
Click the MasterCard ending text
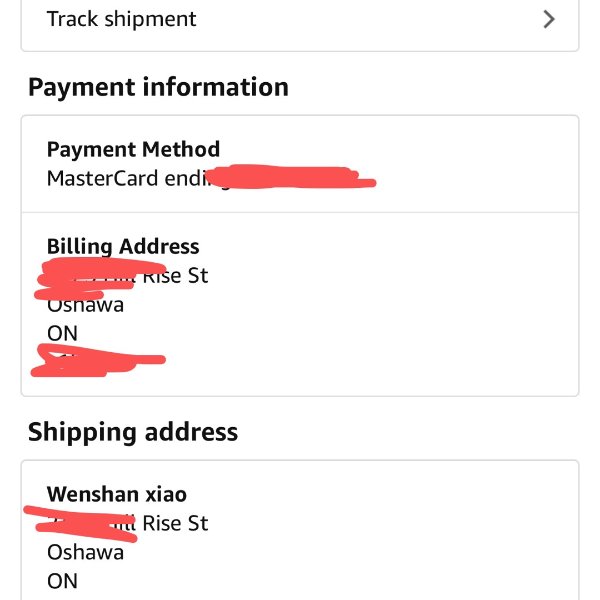130,179
